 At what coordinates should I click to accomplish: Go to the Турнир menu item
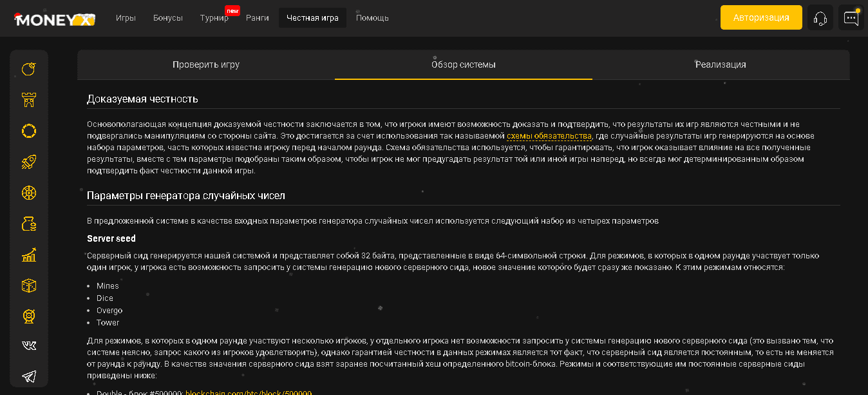coord(214,18)
